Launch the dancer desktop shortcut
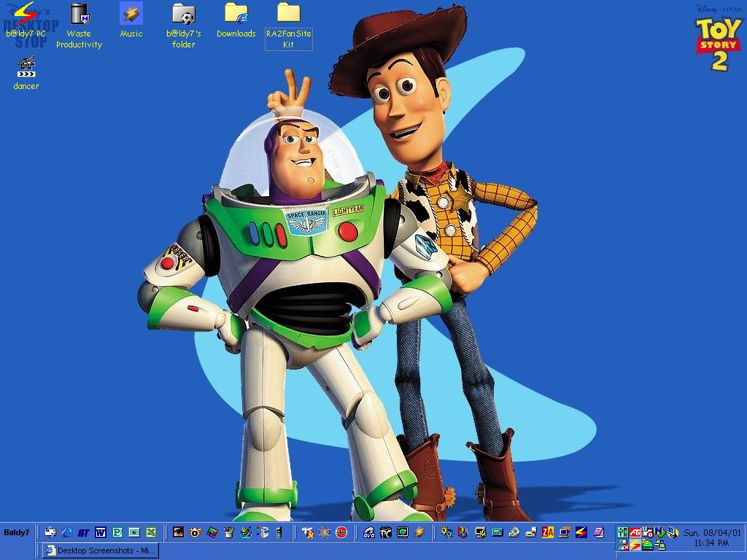Screen dimensions: 747x560 tap(26, 67)
